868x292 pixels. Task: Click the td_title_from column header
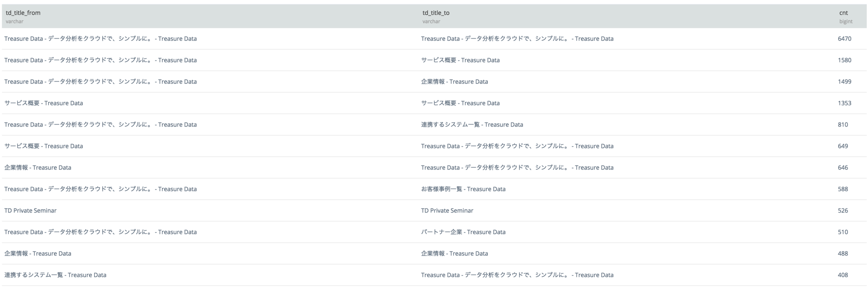23,13
